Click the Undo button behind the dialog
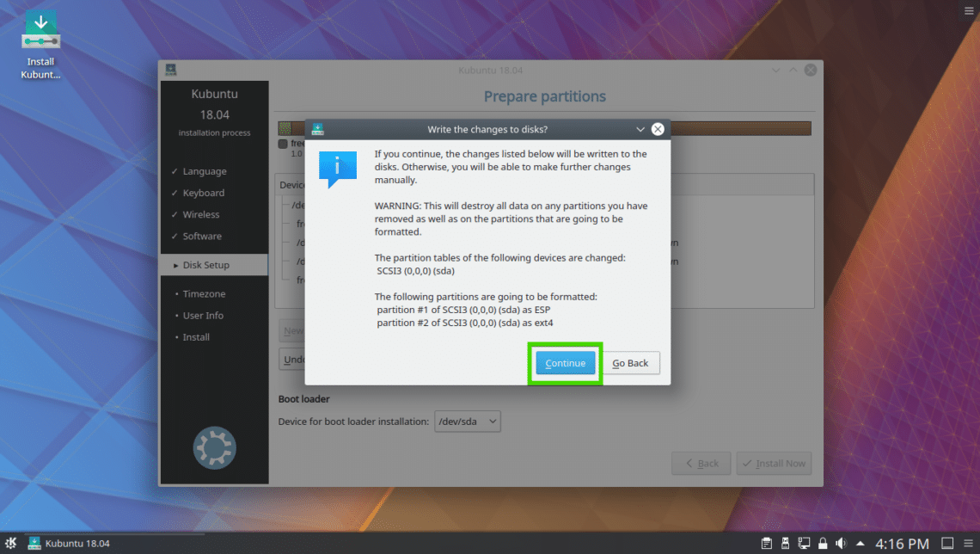The height and width of the screenshot is (554, 980). coord(292,360)
